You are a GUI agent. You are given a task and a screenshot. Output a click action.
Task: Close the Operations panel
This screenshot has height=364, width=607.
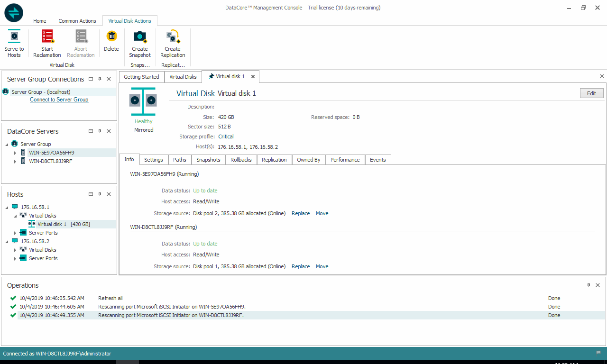(x=598, y=285)
